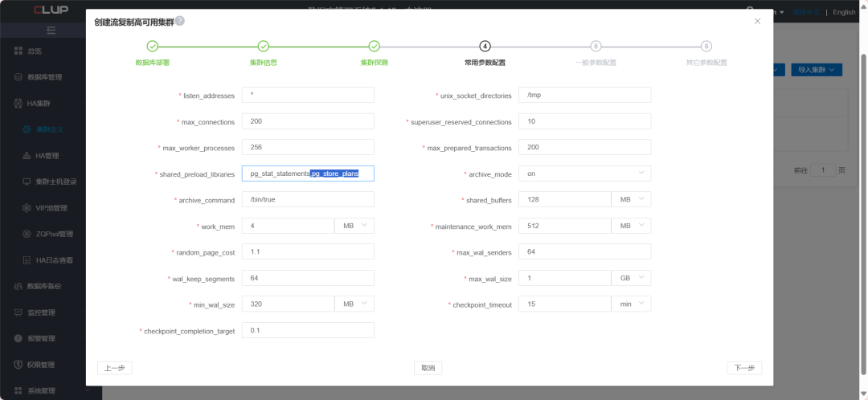Click the max_prepared_transactions input field
The width and height of the screenshot is (868, 400).
pyautogui.click(x=584, y=147)
